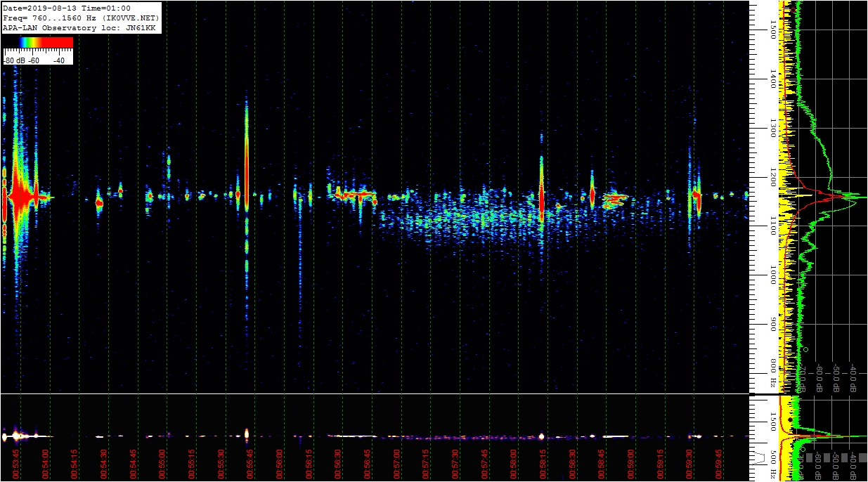Image resolution: width=868 pixels, height=482 pixels.
Task: Click the 1400 frequency scale label
Action: [x=772, y=79]
